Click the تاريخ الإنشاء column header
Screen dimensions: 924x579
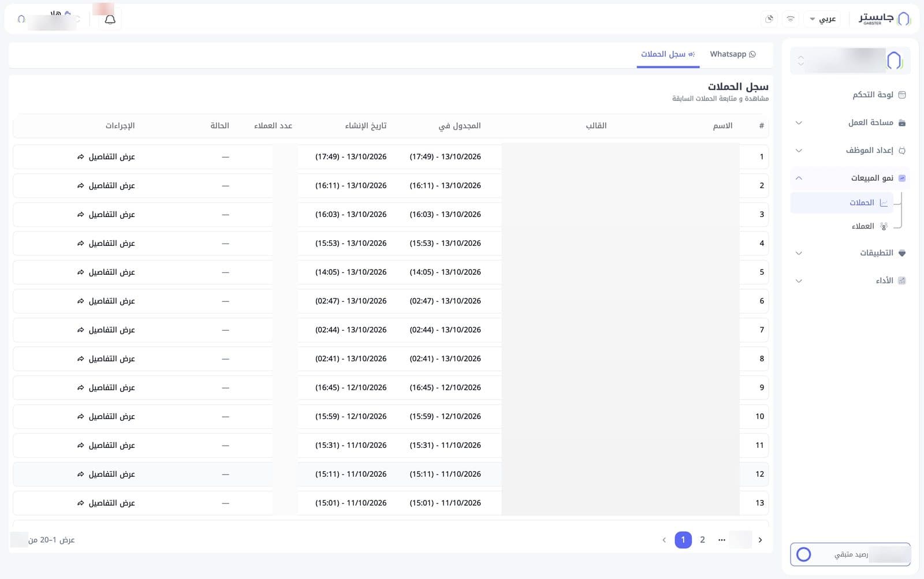[x=366, y=125]
